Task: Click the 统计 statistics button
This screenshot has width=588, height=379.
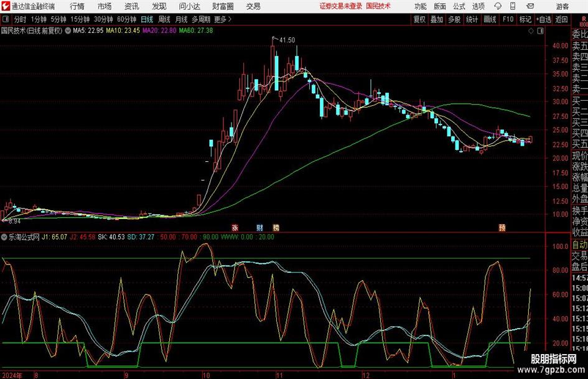Action: tap(472, 19)
